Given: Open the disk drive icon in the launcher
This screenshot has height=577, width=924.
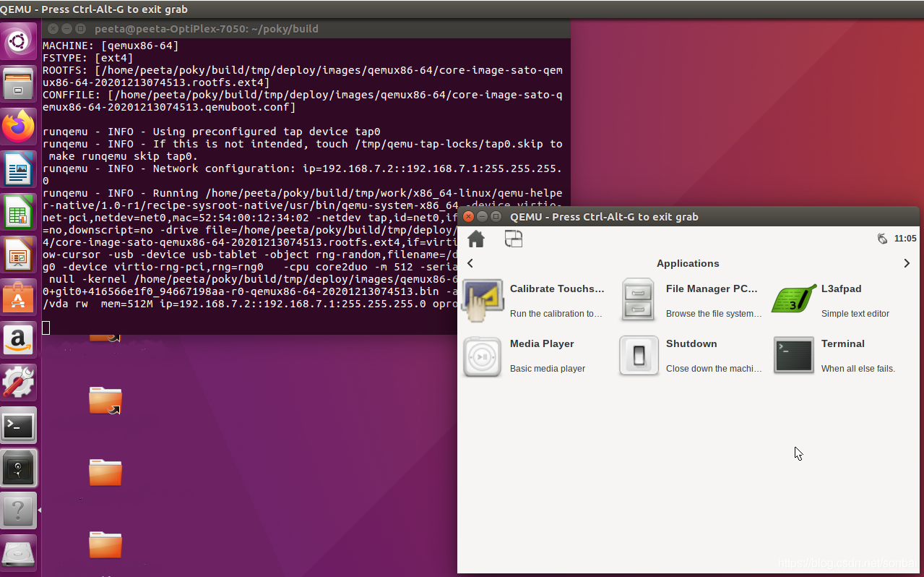Looking at the screenshot, I should click(19, 553).
